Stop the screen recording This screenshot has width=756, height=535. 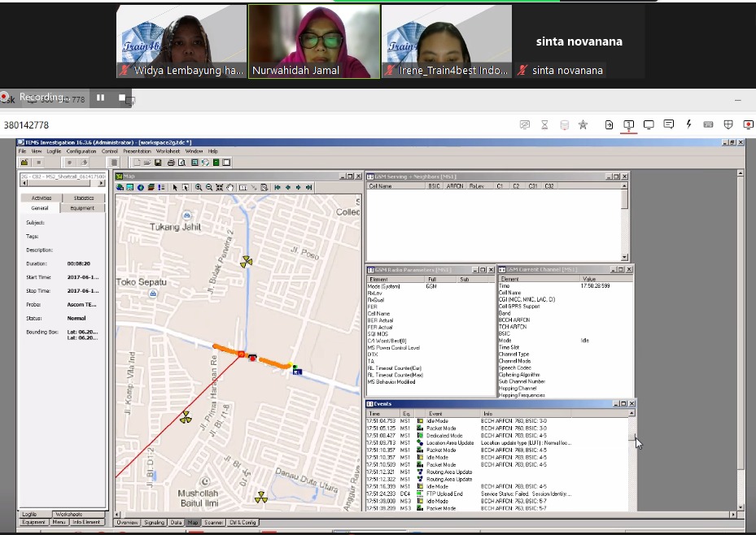click(x=122, y=98)
